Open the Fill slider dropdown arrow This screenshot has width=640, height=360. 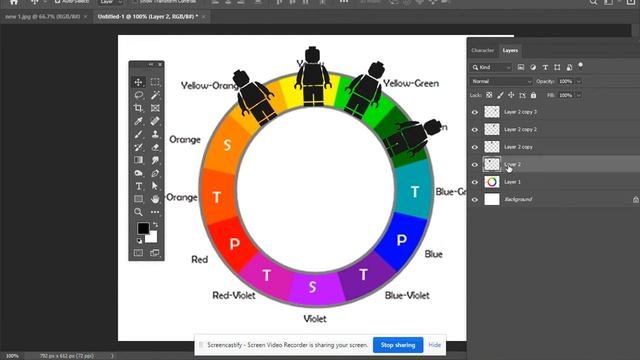coord(578,96)
